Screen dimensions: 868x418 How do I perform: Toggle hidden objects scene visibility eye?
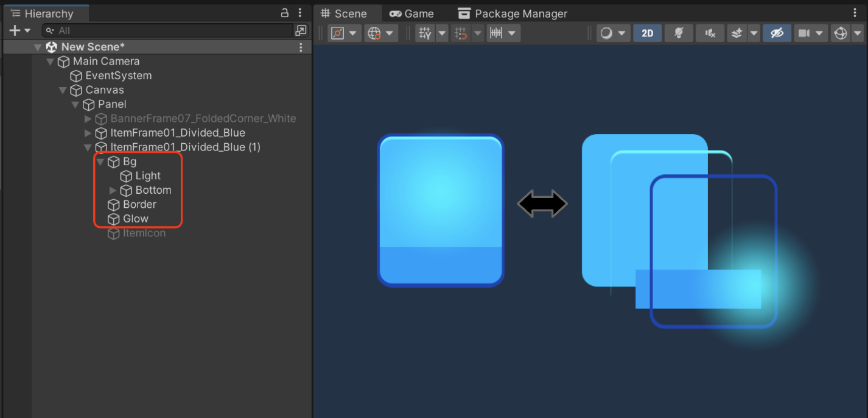click(777, 34)
